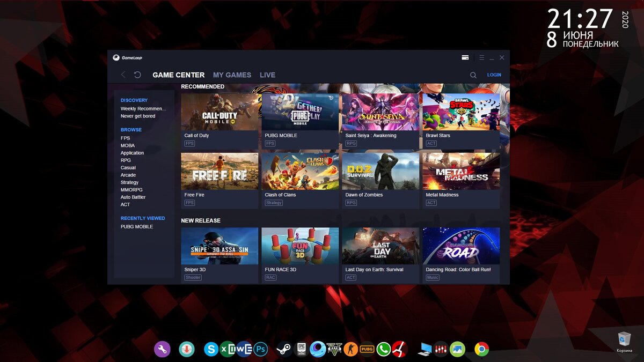
Task: Launch Steam from the taskbar
Action: tap(283, 349)
